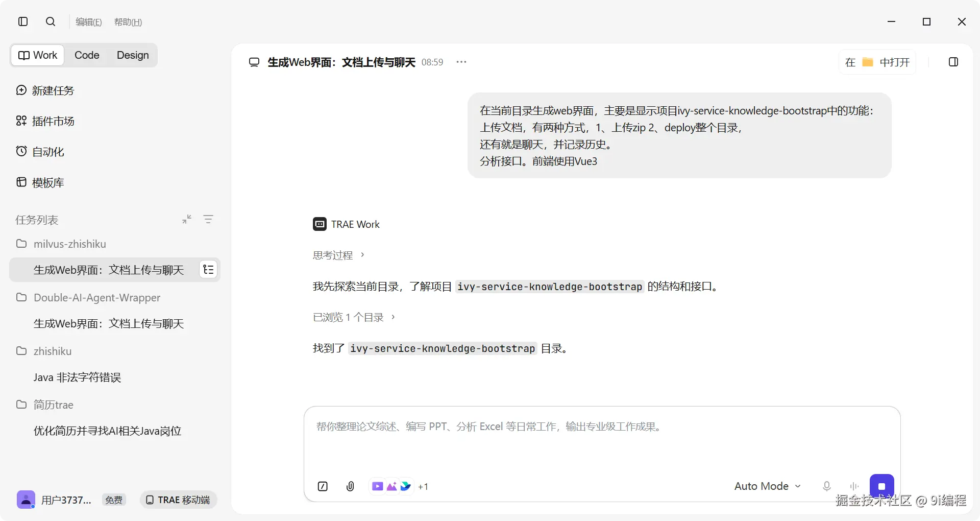Click the user avatar icon
The image size is (980, 521).
coord(26,500)
